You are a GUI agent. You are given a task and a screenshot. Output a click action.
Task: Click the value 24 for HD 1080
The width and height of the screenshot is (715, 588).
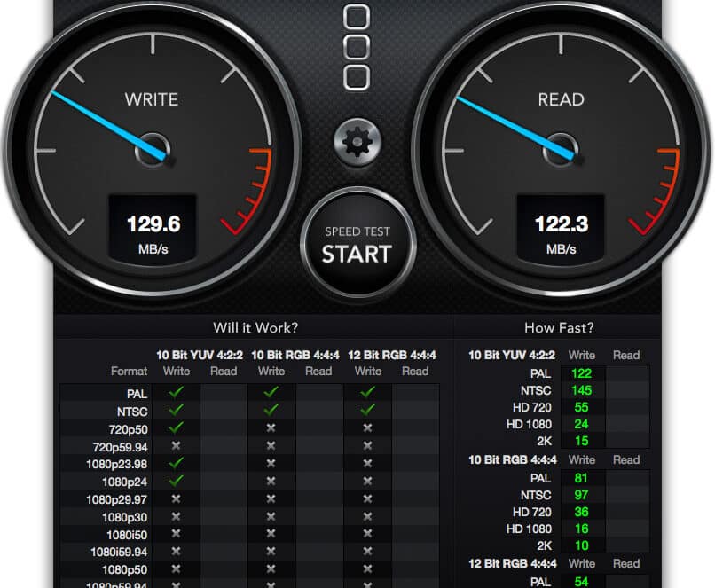pos(581,424)
